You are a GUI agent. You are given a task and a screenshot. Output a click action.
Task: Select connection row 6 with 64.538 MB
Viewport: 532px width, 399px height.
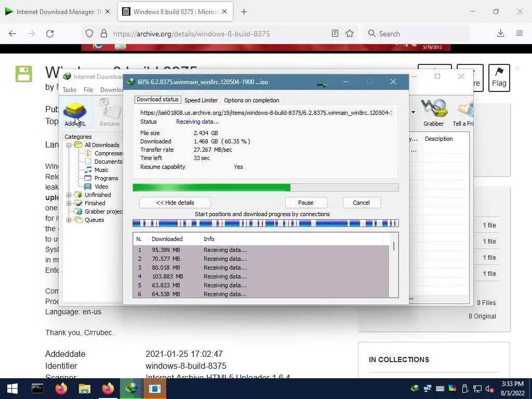pyautogui.click(x=261, y=294)
